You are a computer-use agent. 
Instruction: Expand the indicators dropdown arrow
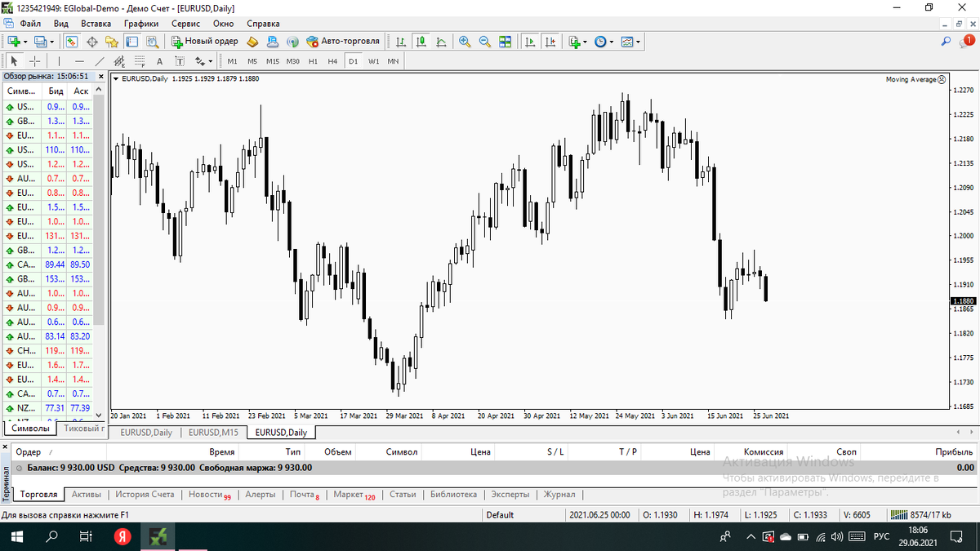point(585,42)
